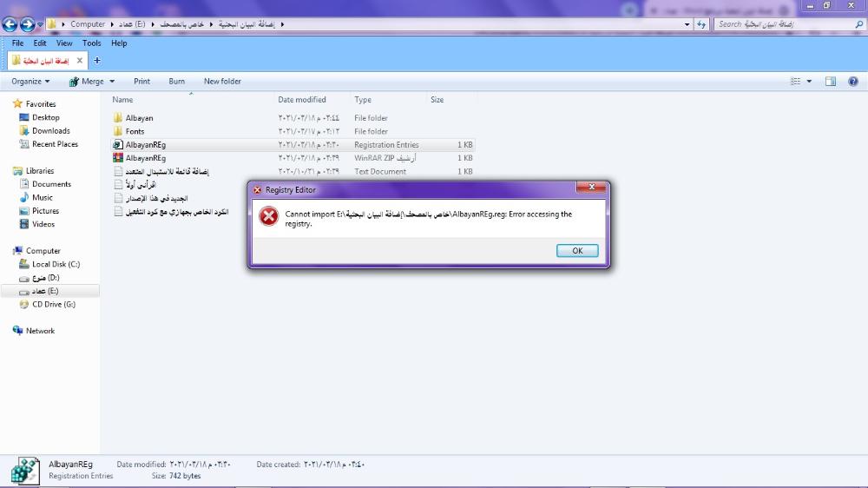The image size is (868, 488).
Task: Open the Organize dropdown
Action: [30, 81]
